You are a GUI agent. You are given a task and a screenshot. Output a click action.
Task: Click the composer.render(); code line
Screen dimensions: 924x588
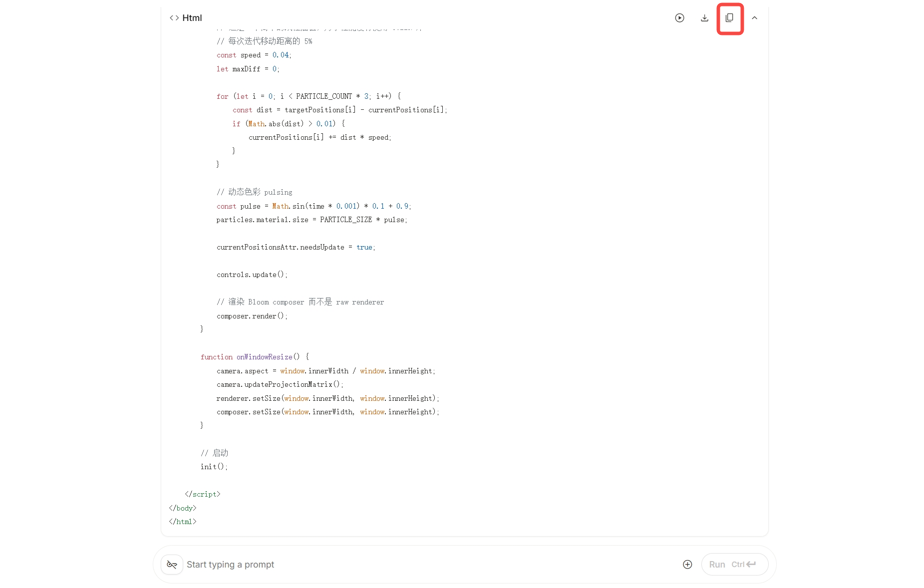pyautogui.click(x=252, y=316)
